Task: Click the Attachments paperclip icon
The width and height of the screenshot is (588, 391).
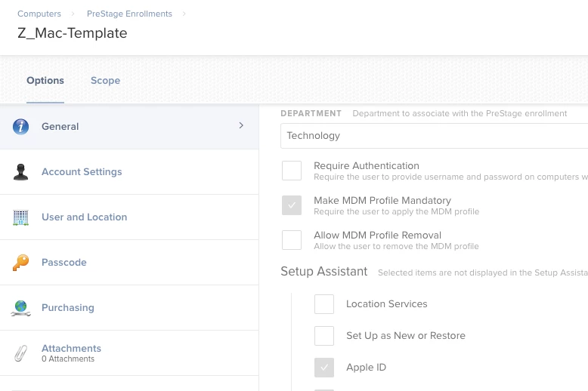Action: point(20,353)
